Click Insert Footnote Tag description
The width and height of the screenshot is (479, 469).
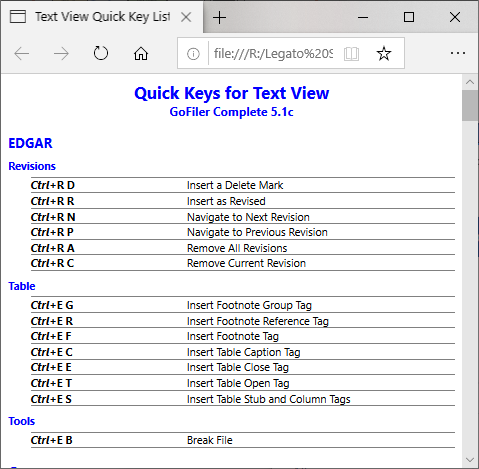coord(233,336)
